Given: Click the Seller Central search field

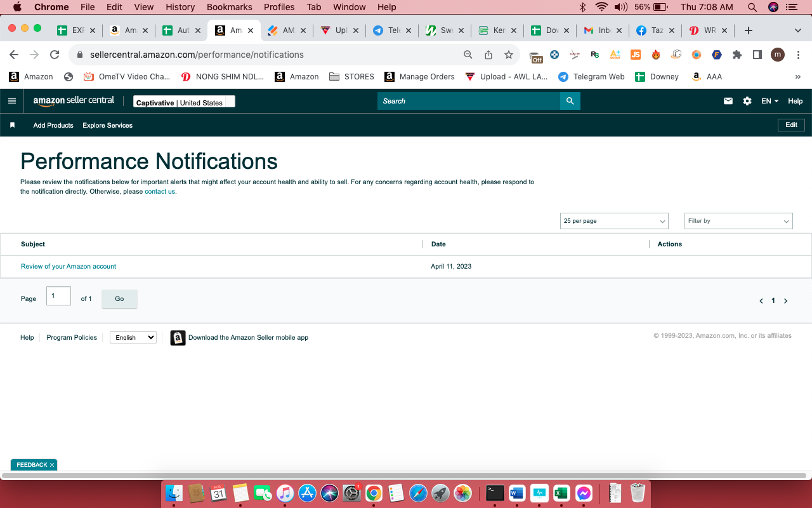Looking at the screenshot, I should coord(469,101).
